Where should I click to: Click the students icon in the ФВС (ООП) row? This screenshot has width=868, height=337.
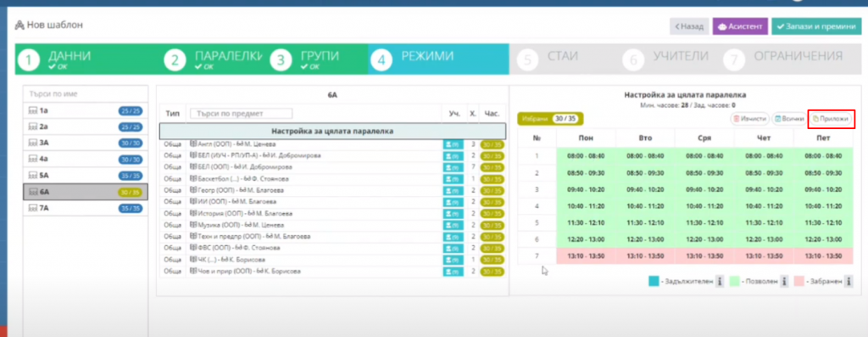tap(453, 248)
